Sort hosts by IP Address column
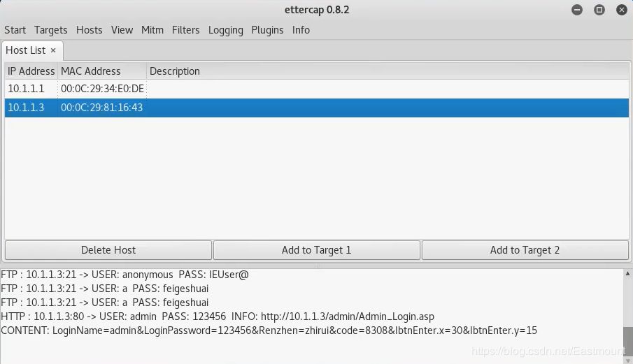The image size is (633, 364). [x=31, y=71]
